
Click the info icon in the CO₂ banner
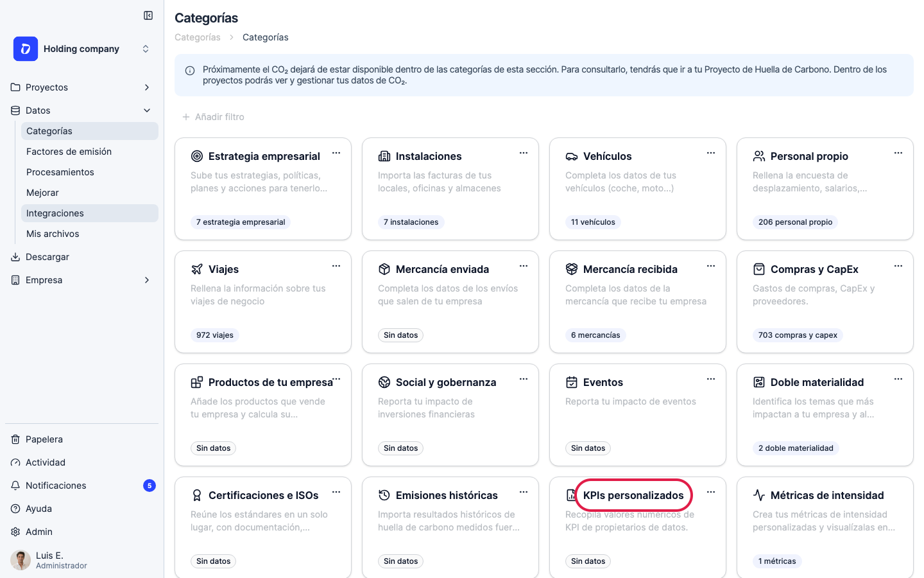click(190, 71)
